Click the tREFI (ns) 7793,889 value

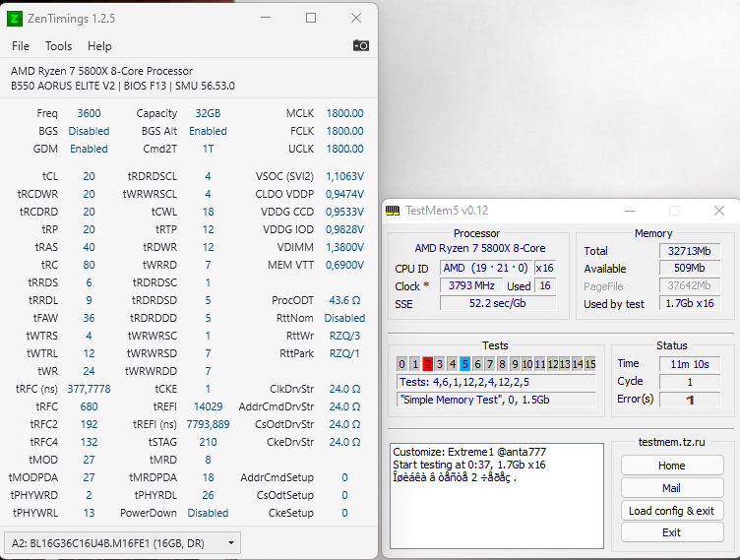tap(209, 424)
